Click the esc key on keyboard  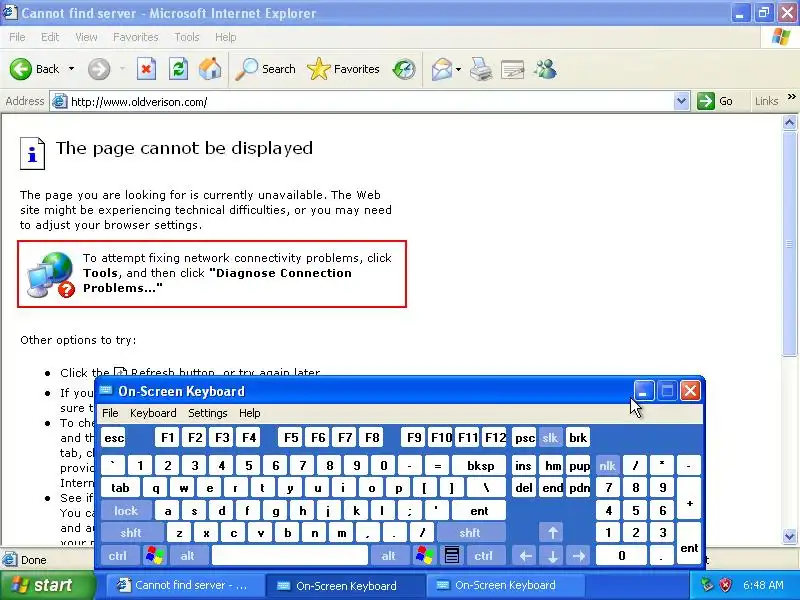coord(113,438)
